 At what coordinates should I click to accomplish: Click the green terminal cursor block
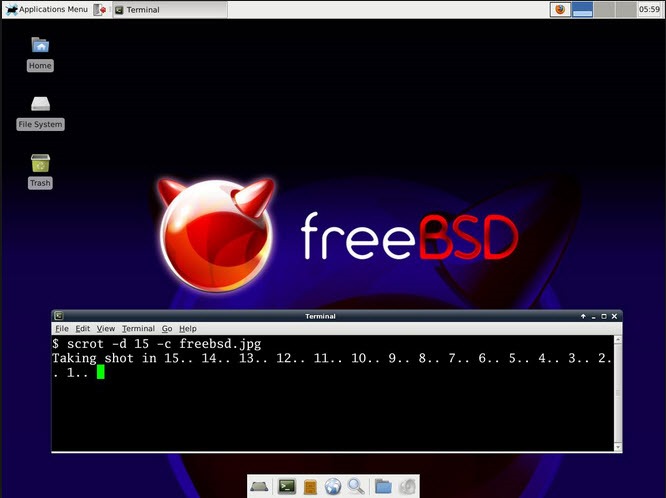[100, 372]
